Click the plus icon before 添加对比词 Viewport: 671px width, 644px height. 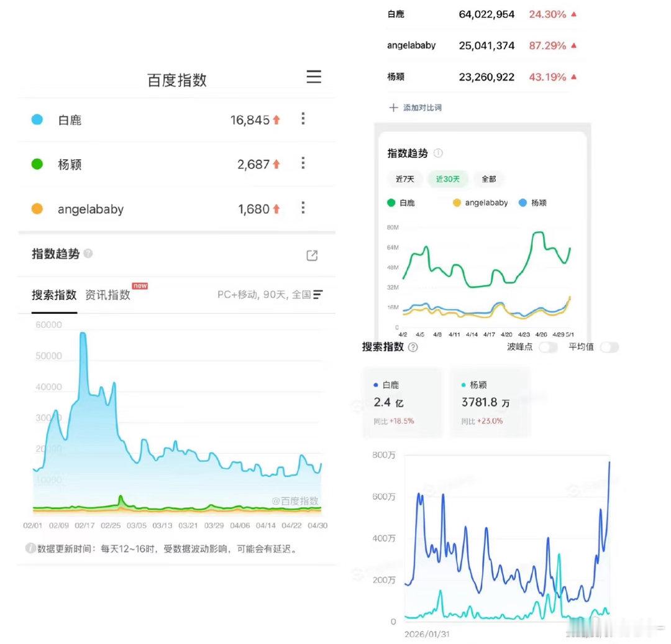click(x=393, y=108)
